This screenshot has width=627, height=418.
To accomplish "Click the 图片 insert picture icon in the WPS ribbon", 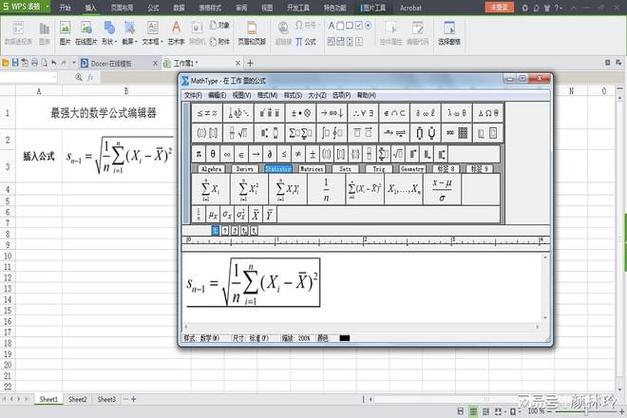I will 65,33.
